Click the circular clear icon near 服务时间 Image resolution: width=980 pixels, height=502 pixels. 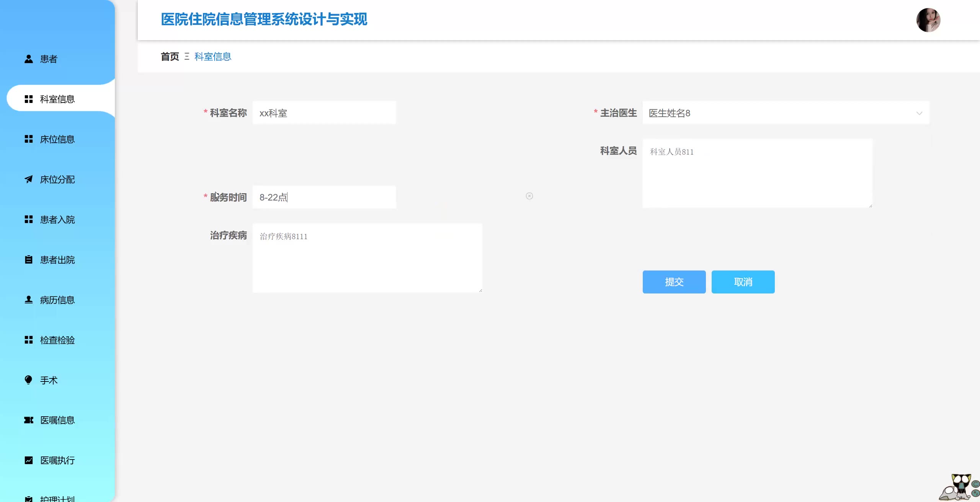click(529, 196)
